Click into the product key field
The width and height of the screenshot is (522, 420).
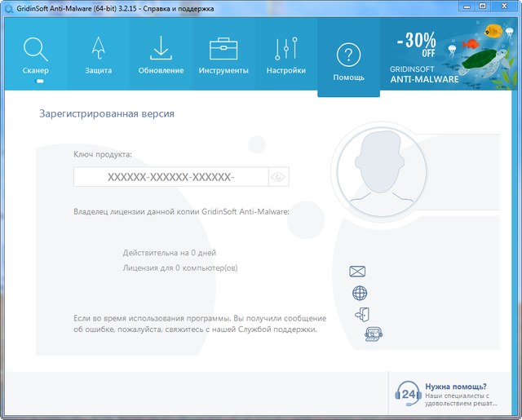pos(170,177)
